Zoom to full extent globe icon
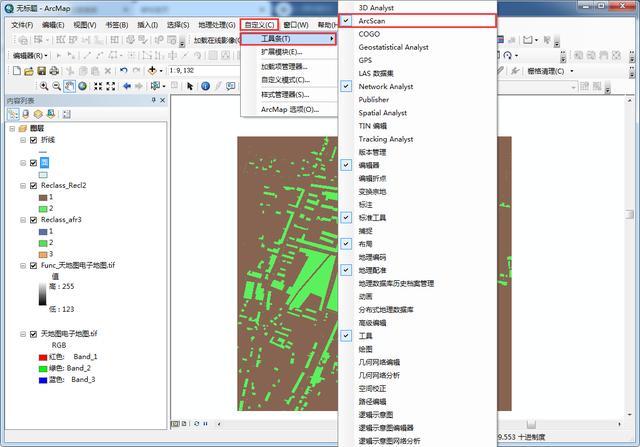The image size is (640, 447). click(82, 86)
